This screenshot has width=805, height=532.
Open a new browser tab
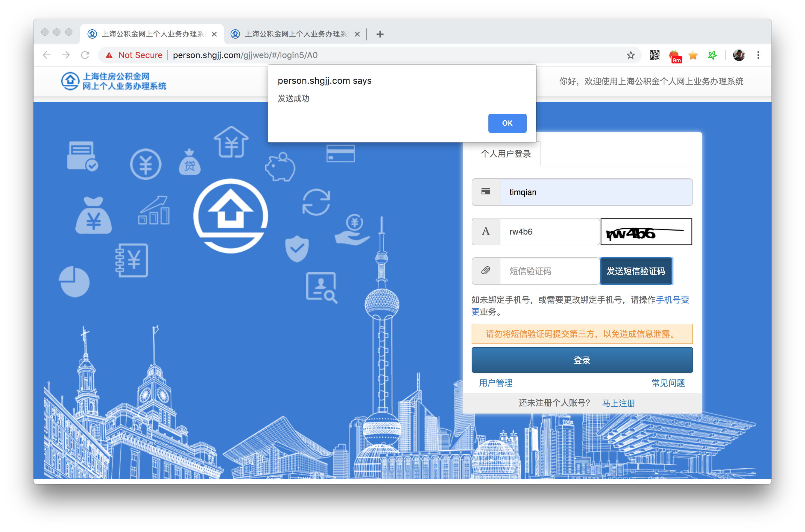tap(379, 34)
